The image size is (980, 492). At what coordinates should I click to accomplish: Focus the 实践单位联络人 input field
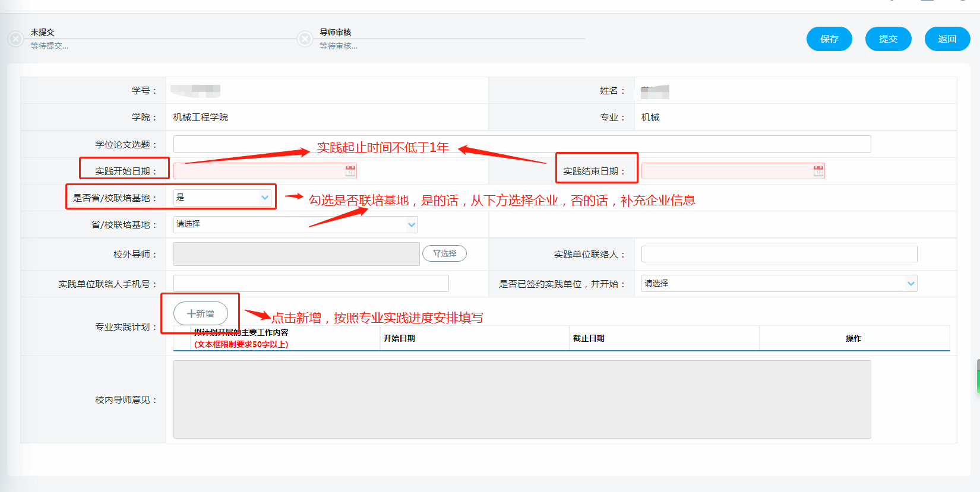tap(779, 254)
